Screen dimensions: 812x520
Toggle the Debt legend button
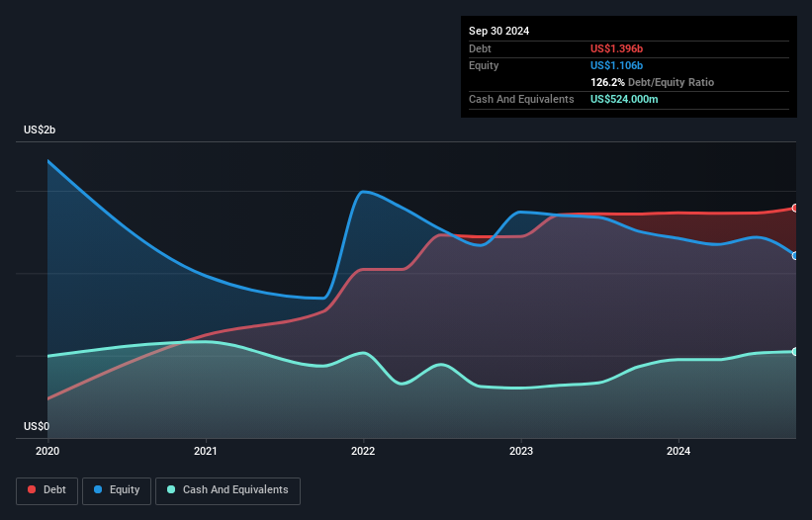[47, 490]
